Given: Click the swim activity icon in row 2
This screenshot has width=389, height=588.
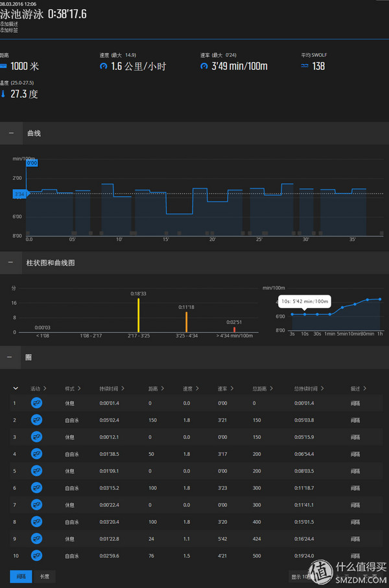Looking at the screenshot, I should pos(37,420).
